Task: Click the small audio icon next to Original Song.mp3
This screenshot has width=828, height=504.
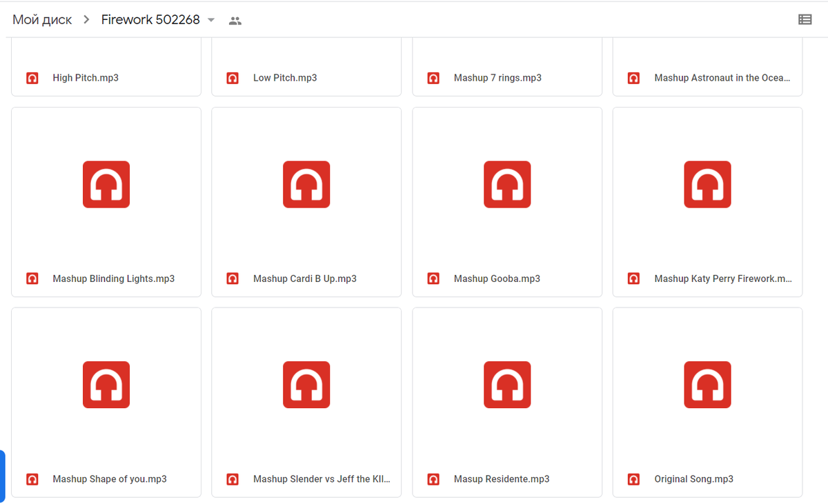Action: [x=633, y=479]
